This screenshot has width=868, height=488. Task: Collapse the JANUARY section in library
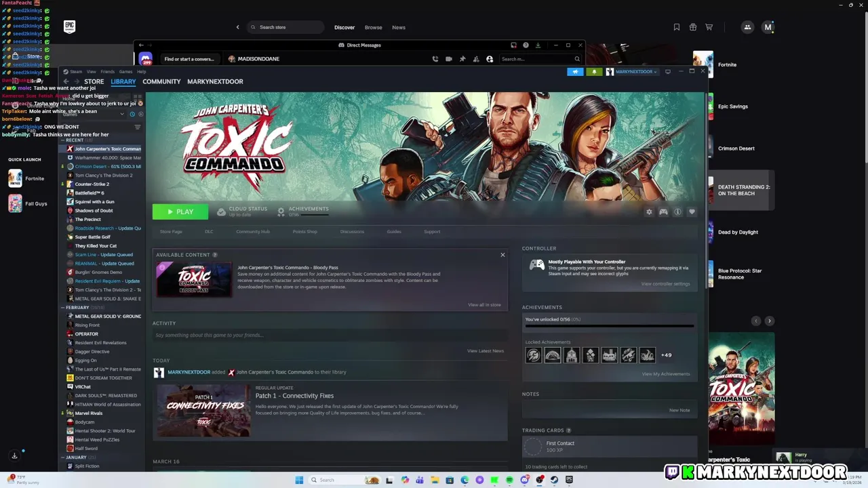pos(62,457)
